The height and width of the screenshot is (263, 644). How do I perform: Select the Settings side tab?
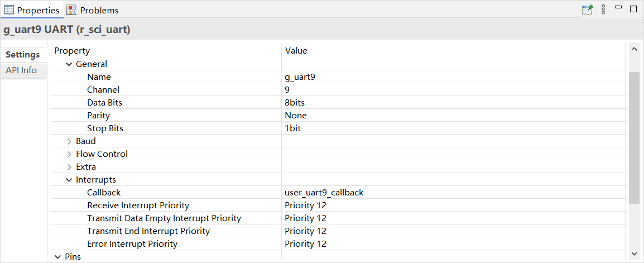(x=23, y=55)
